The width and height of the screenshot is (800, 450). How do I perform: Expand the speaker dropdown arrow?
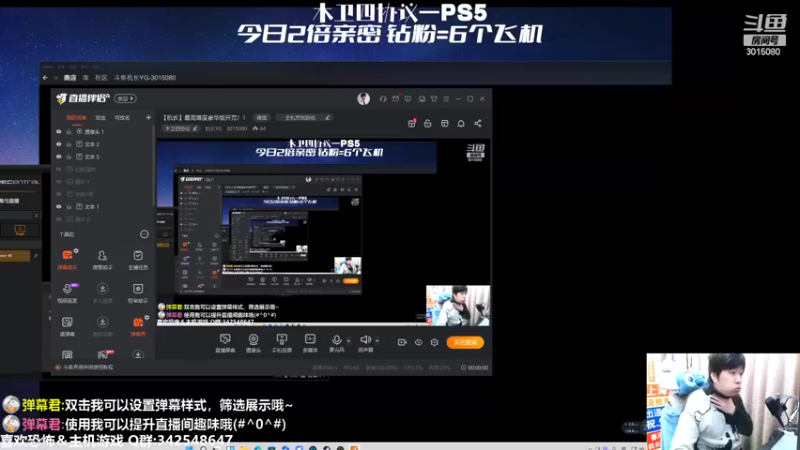tap(377, 340)
